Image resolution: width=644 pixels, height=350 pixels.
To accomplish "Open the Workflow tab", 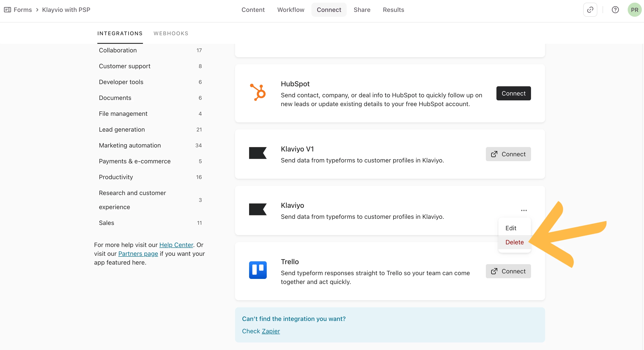I will click(x=291, y=10).
